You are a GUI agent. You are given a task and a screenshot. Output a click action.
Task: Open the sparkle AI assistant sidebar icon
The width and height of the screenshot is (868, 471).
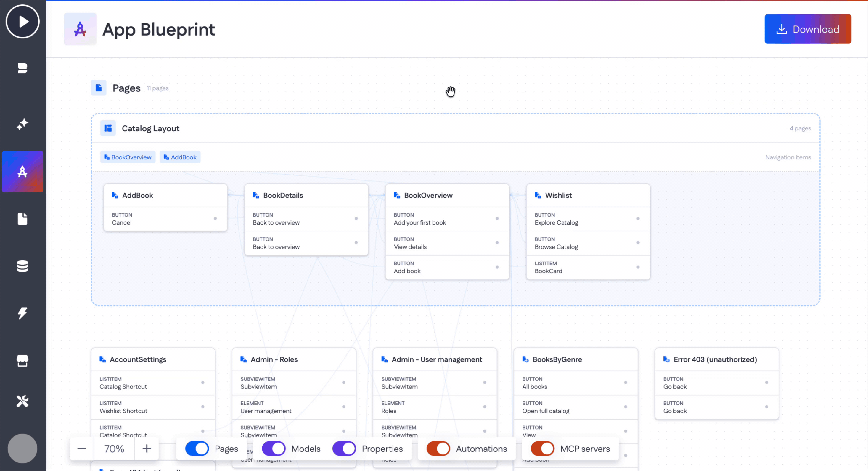[22, 124]
